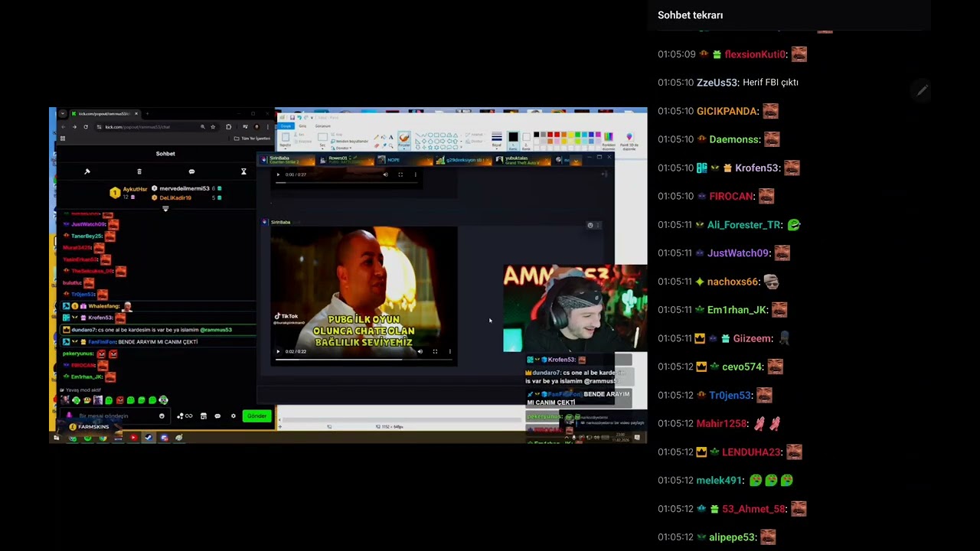980x551 pixels.
Task: Select the Magnifier tool in Paint
Action: point(390,145)
